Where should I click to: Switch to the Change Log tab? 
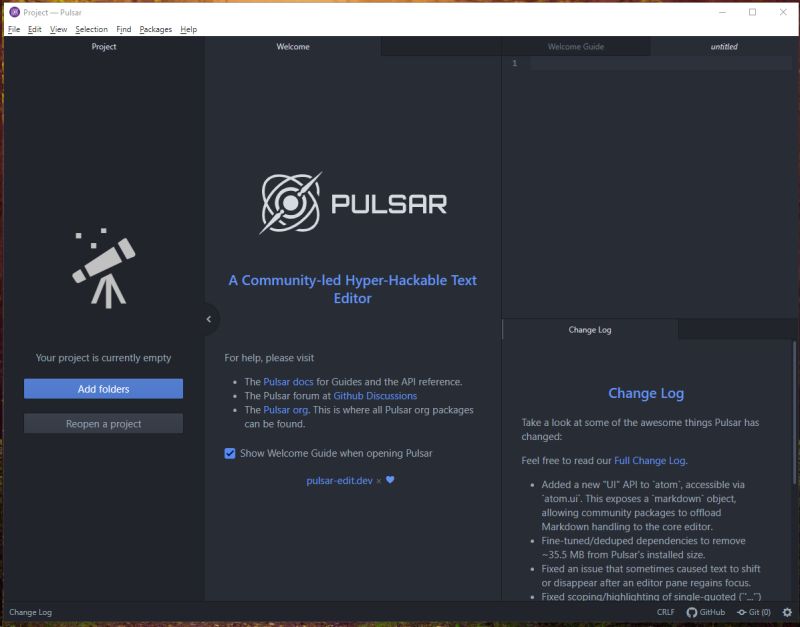coord(589,330)
